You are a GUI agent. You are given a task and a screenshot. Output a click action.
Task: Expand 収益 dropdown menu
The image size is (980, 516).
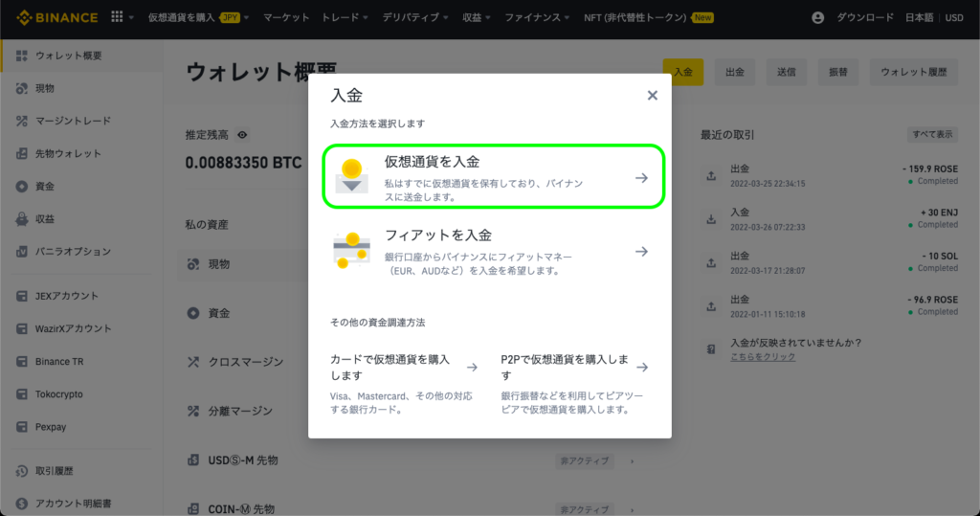tap(476, 17)
